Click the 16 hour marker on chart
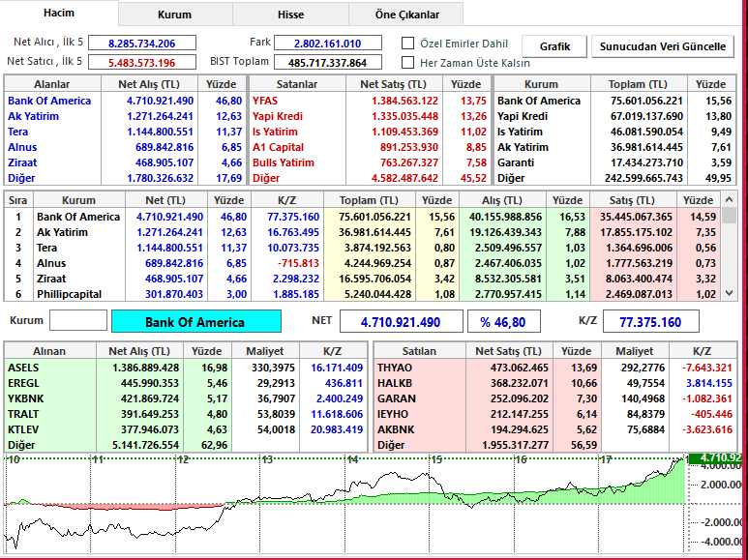Screen dimensions: 748x560 pos(521,459)
